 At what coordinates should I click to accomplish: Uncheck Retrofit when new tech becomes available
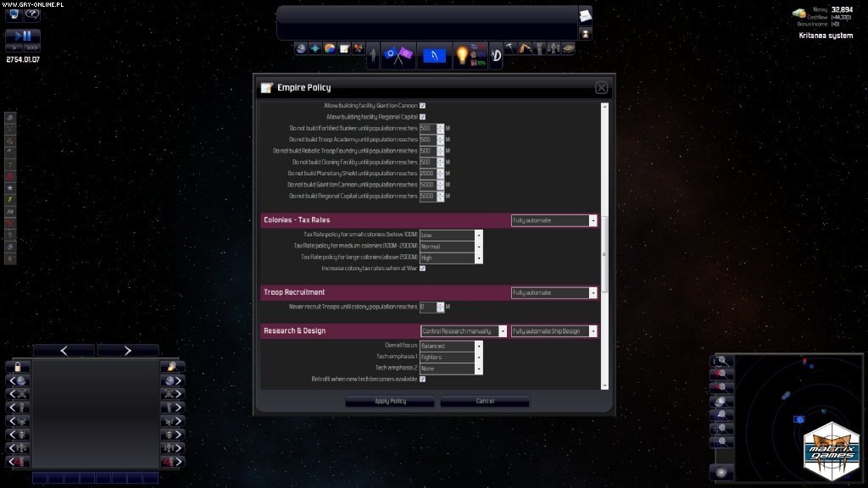[x=421, y=379]
